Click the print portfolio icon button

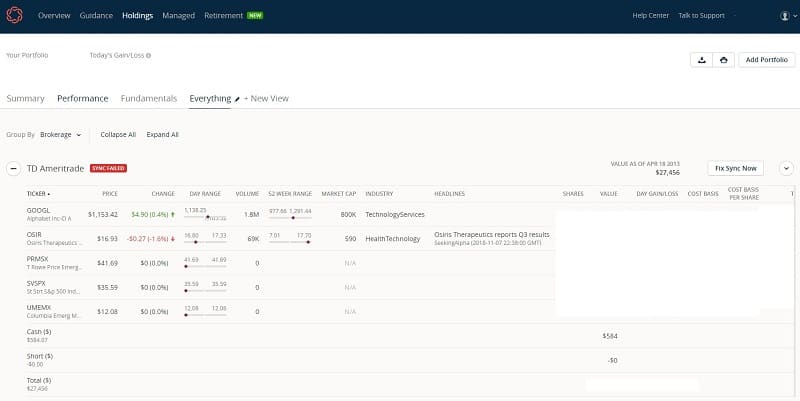pyautogui.click(x=725, y=60)
